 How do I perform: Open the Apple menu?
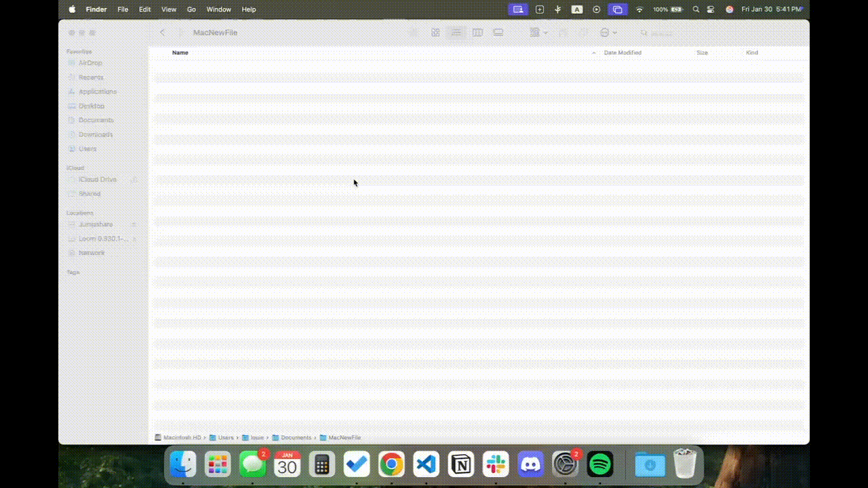72,9
